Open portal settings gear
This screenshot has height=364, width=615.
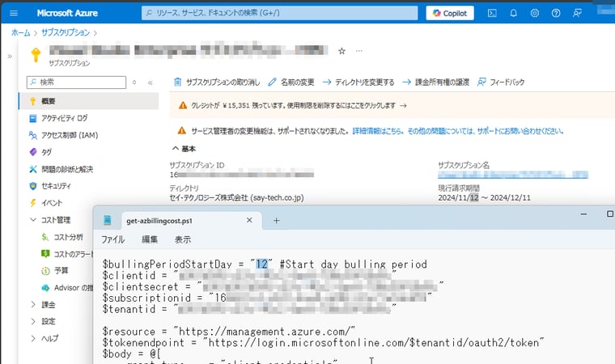[535, 13]
